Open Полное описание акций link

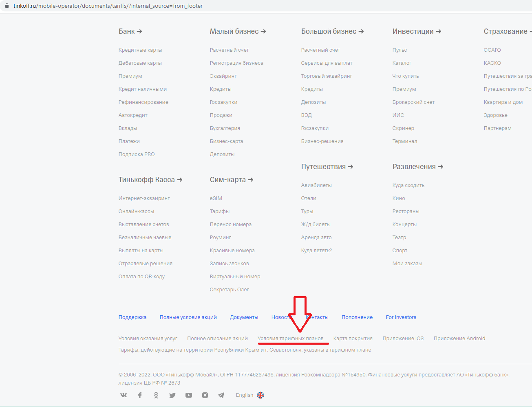(218, 339)
